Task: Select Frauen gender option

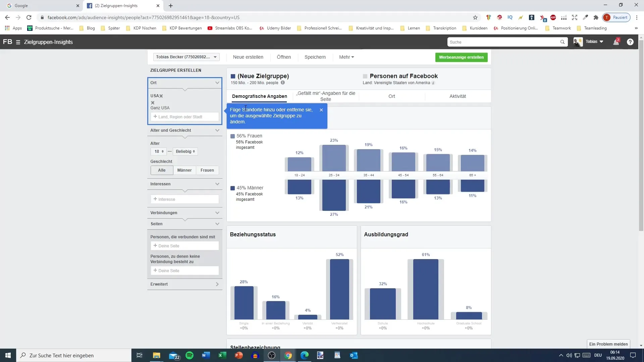Action: [207, 170]
